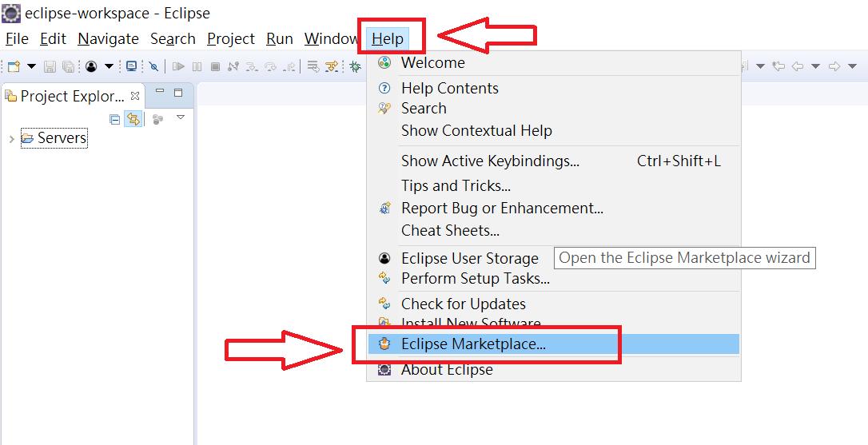Click the Resume debug icon

coord(178,67)
